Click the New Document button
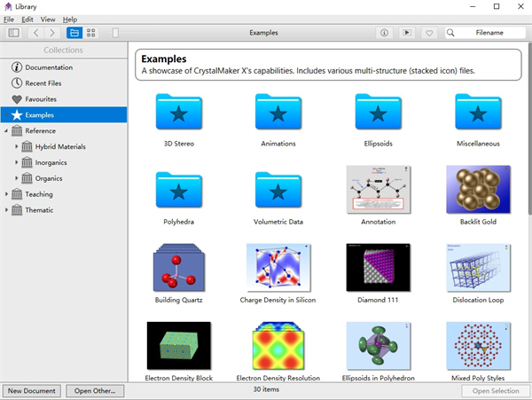Screen dimensions: 532x400 click(x=31, y=390)
